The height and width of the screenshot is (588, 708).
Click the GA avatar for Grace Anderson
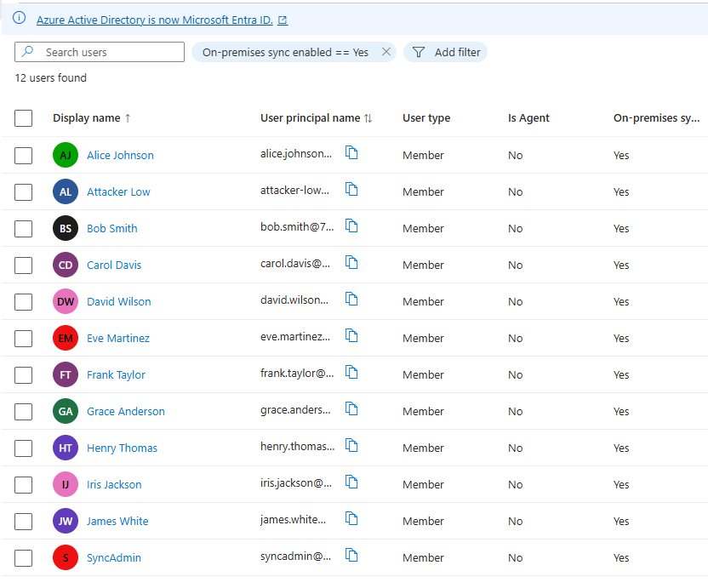tap(66, 411)
